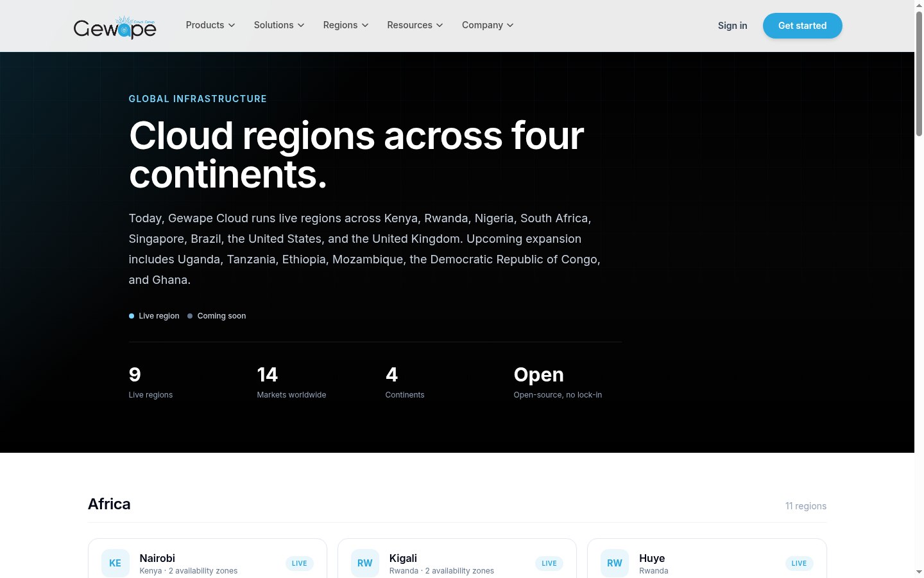Screen dimensions: 924x578
Task: Open the Company dropdown menu
Action: (x=488, y=25)
